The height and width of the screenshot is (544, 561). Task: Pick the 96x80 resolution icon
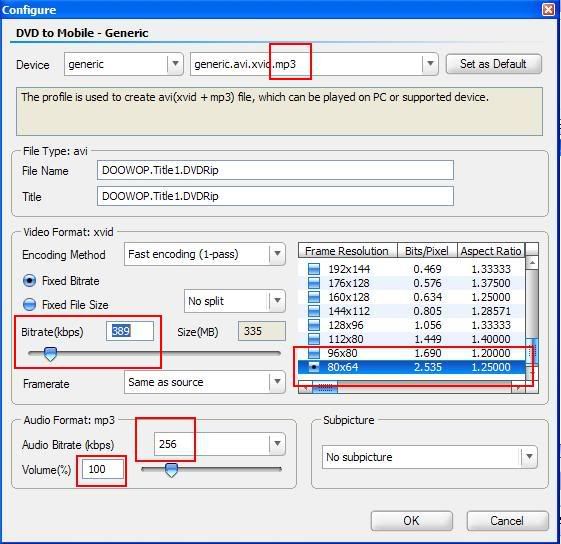(x=314, y=353)
